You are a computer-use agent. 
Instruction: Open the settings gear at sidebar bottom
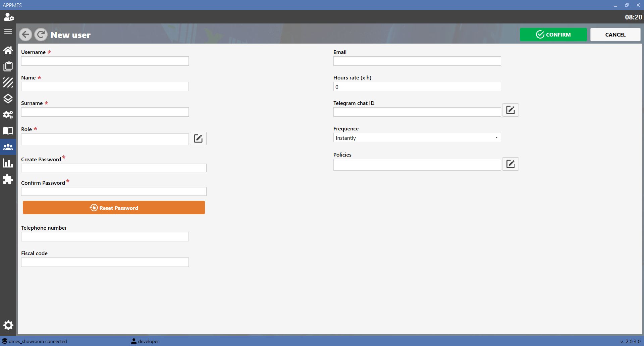point(8,325)
